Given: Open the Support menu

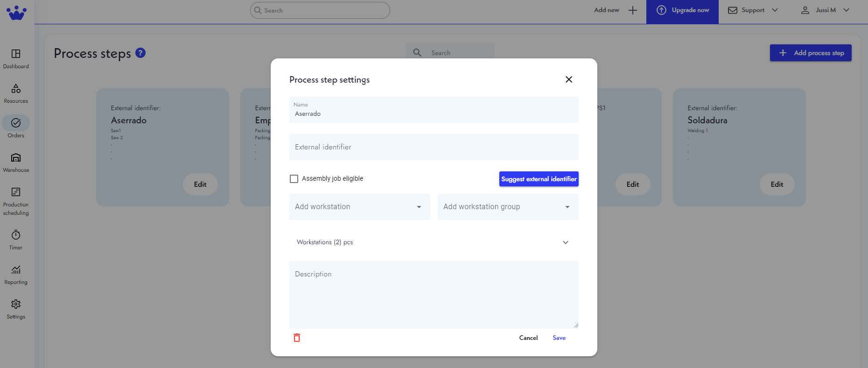Looking at the screenshot, I should point(753,10).
